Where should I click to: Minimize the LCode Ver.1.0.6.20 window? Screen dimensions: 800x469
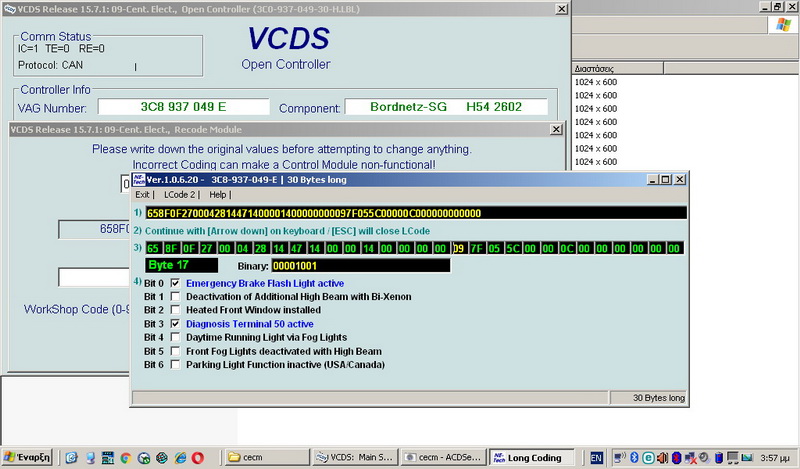pyautogui.click(x=652, y=180)
